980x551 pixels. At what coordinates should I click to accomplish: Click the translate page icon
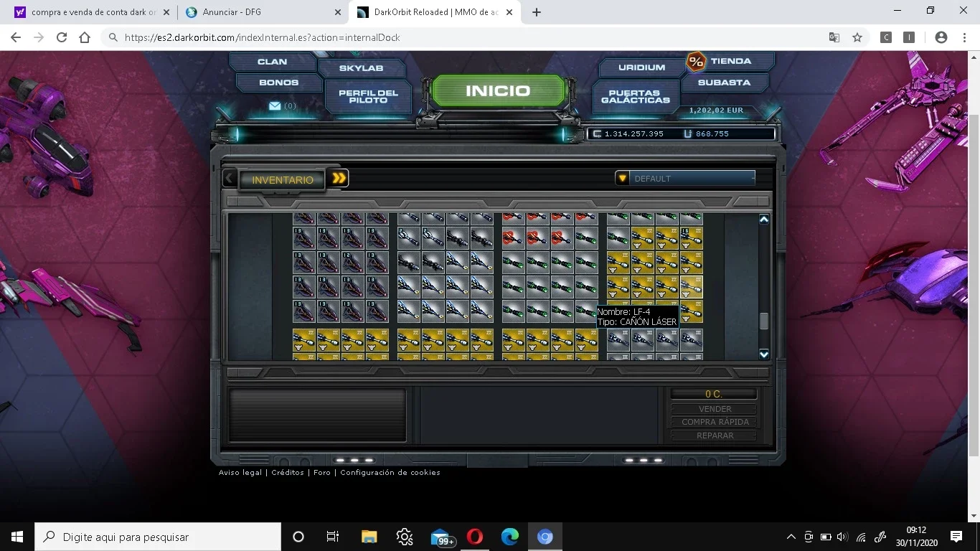[x=834, y=37]
